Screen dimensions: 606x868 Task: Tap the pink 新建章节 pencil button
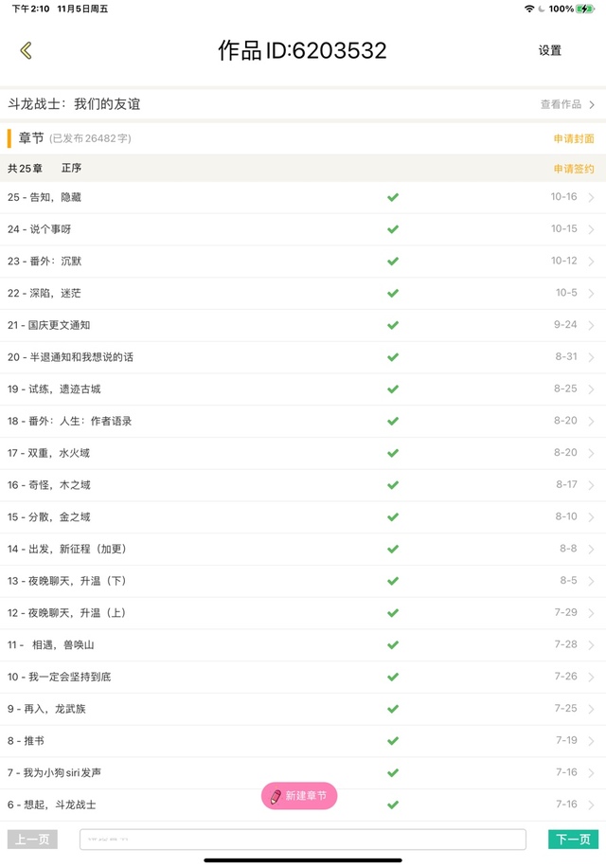click(299, 796)
